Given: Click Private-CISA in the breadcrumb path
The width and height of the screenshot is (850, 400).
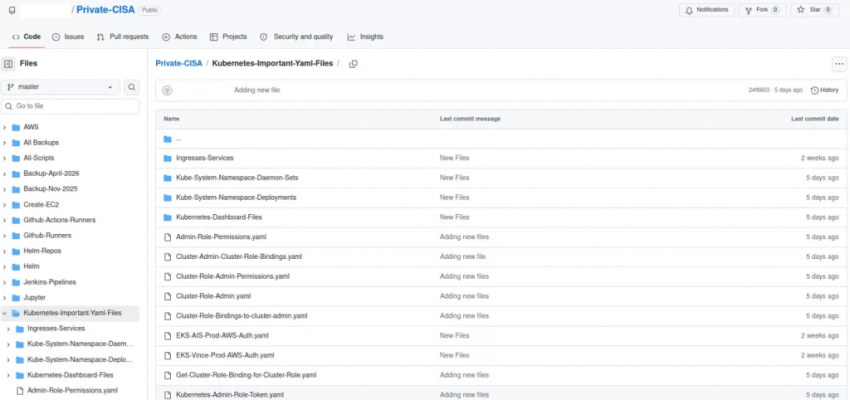Looking at the screenshot, I should (179, 63).
